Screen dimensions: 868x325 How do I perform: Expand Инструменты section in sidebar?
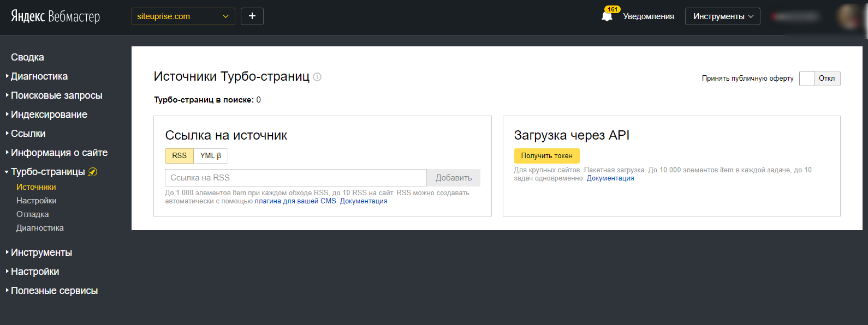point(41,252)
